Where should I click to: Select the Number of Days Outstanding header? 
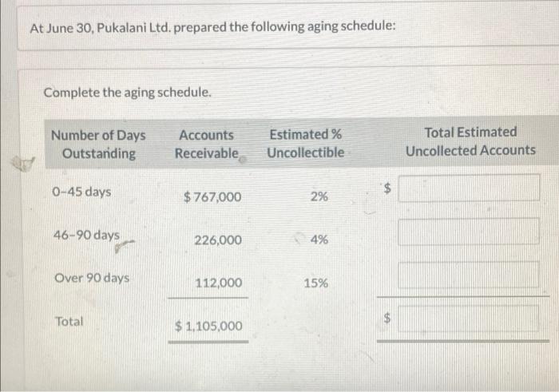[x=98, y=144]
